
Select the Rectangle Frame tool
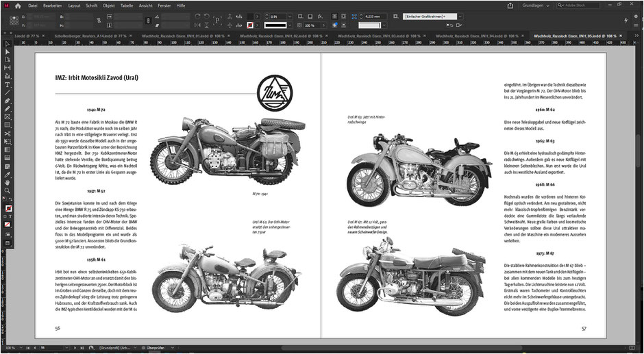pyautogui.click(x=8, y=117)
